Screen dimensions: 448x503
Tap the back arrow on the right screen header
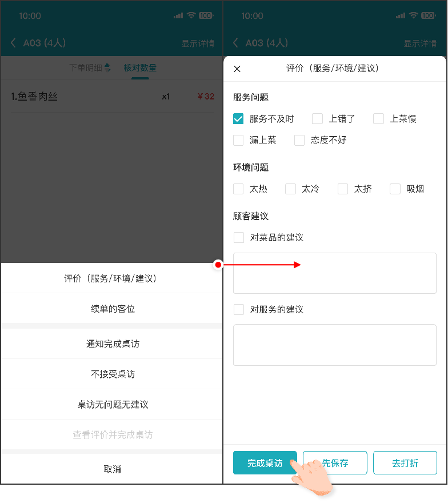236,43
